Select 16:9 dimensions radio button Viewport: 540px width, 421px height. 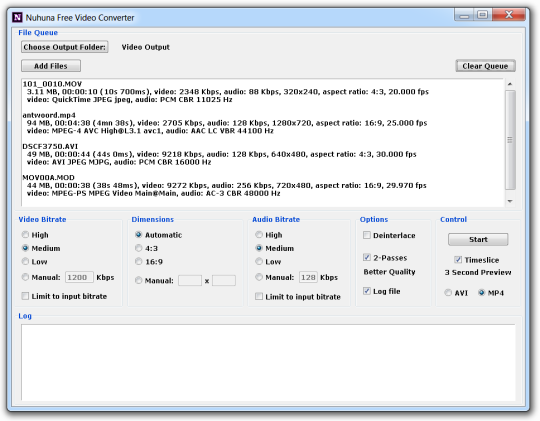coord(138,261)
